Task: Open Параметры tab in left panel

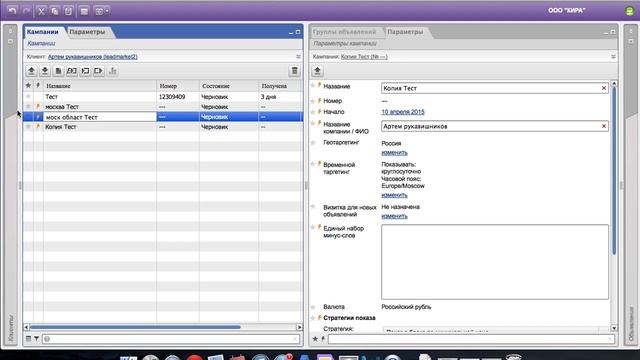Action: coord(87,32)
